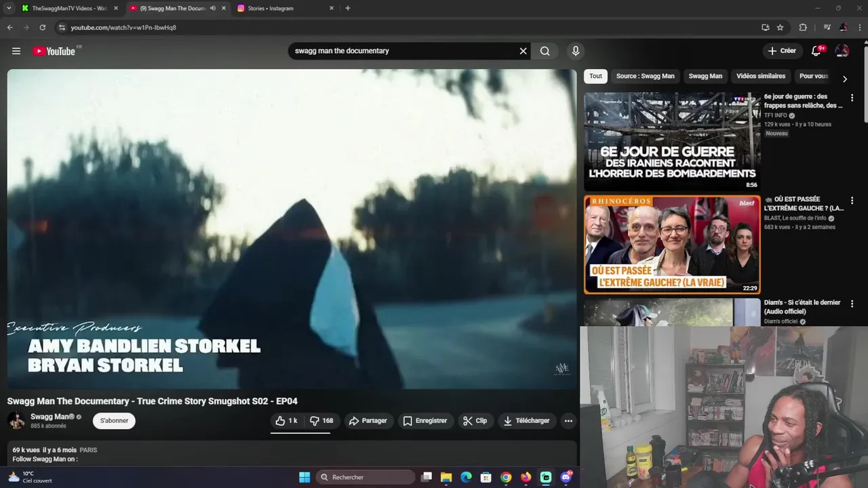Viewport: 868px width, 488px height.
Task: Start voice search with the microphone
Action: [x=576, y=51]
